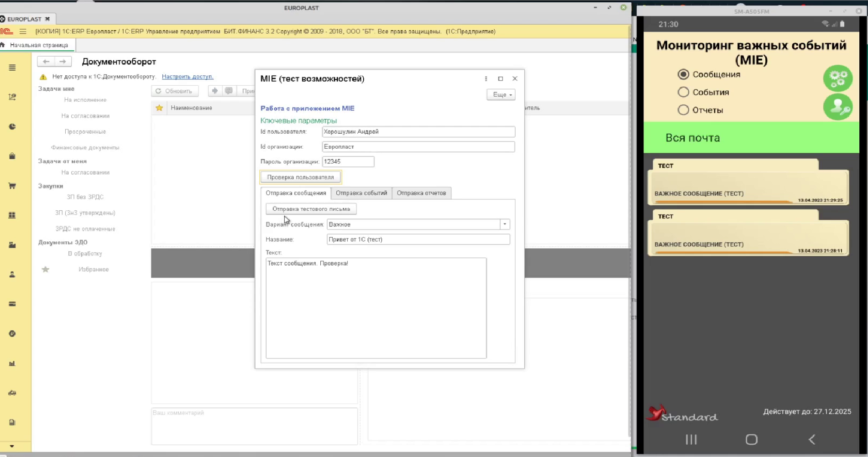Click the 1C logo icon

[6, 31]
